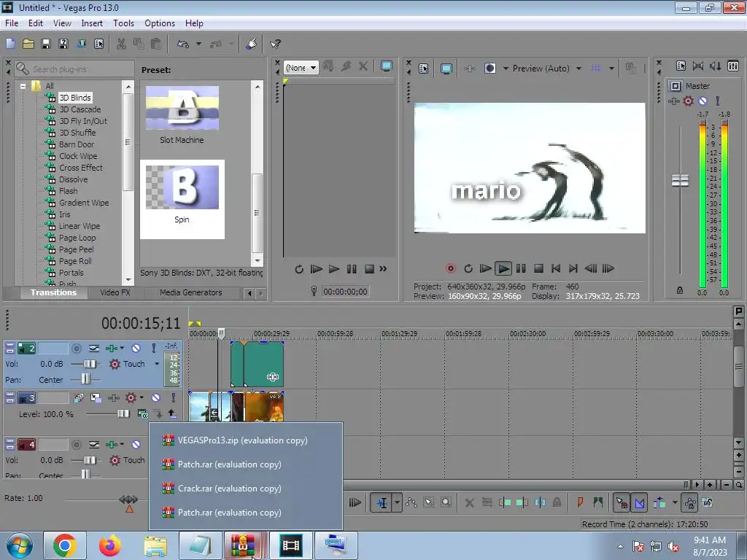Mute video track 3
The width and height of the screenshot is (747, 560).
tap(156, 397)
